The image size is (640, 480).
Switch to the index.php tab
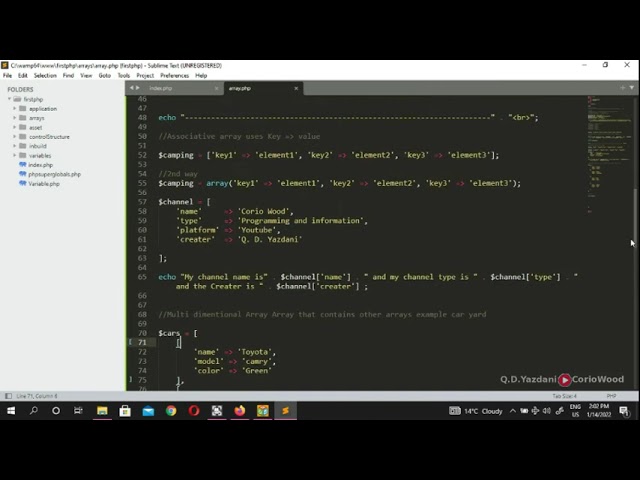point(160,88)
